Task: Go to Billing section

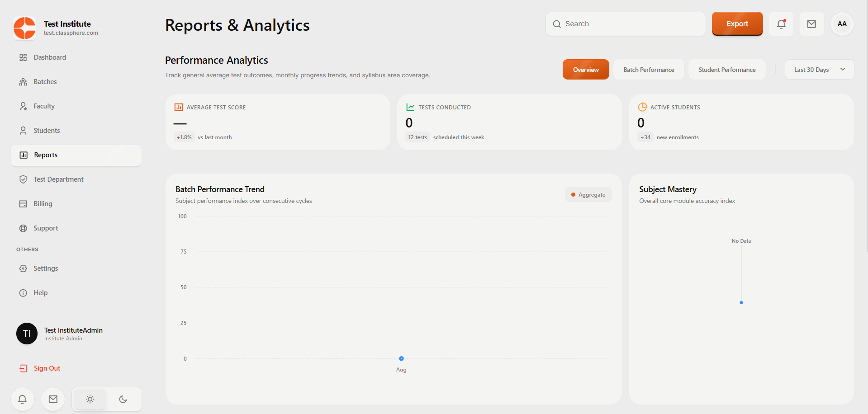Action: (x=76, y=204)
